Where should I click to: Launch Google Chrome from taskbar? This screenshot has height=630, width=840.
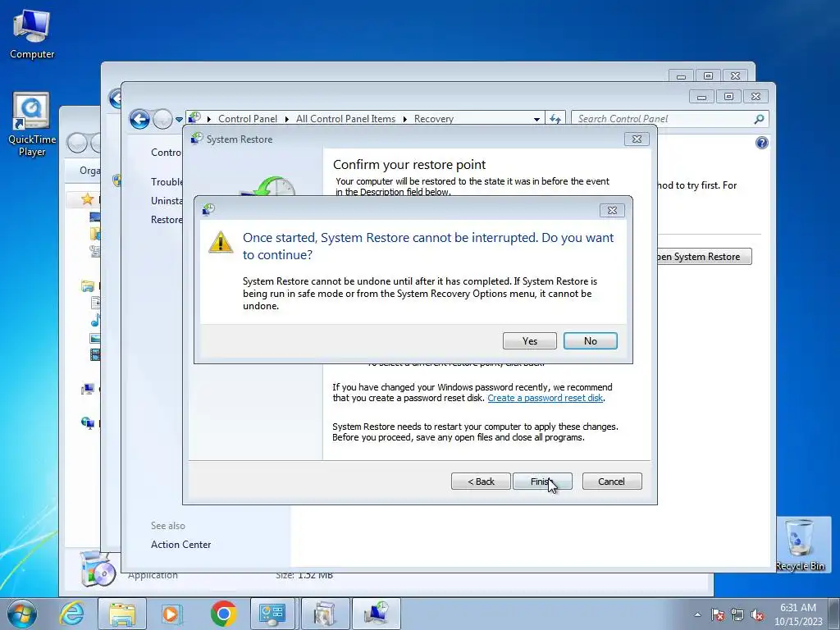point(223,614)
